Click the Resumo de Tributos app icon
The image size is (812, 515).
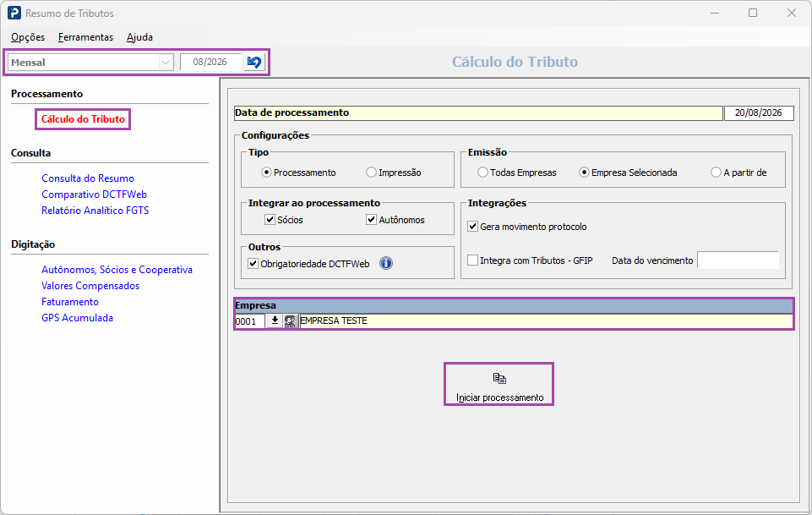pos(14,13)
